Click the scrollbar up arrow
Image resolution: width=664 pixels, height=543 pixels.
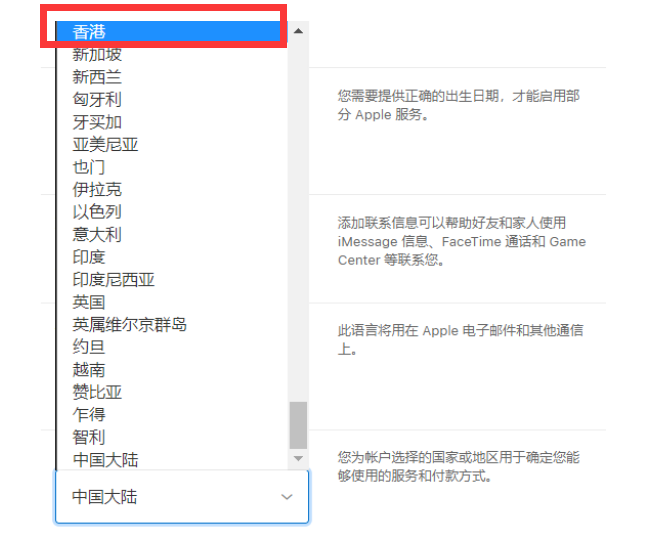click(x=298, y=31)
